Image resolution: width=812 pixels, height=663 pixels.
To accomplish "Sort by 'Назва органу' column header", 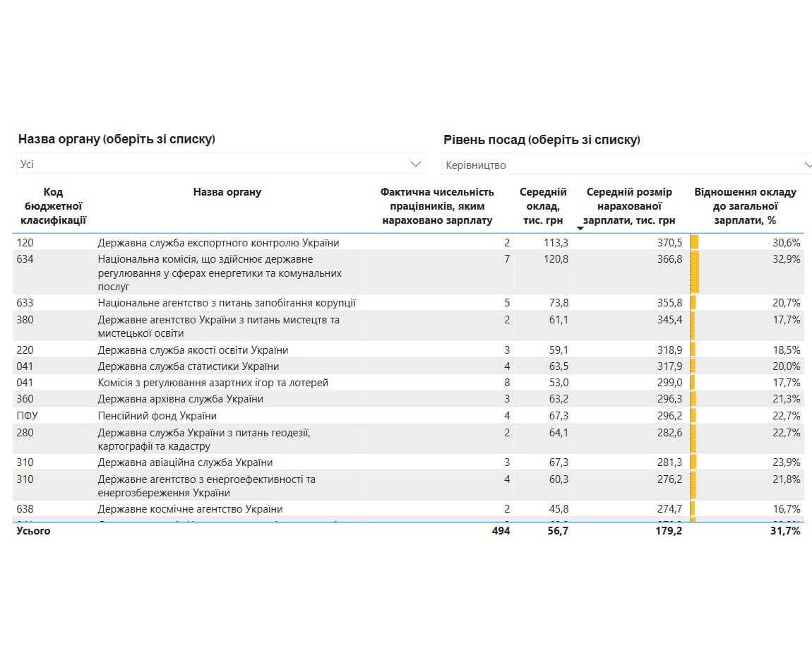I will coord(227,192).
